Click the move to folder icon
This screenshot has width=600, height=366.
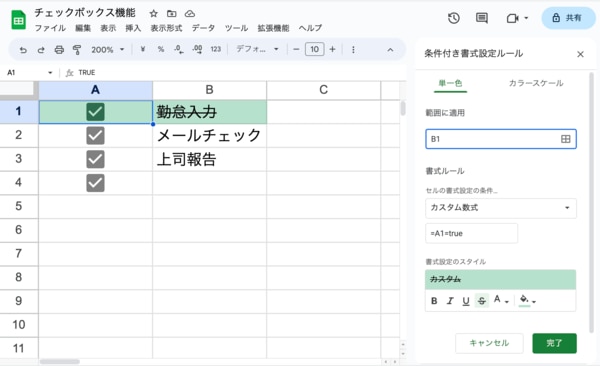click(171, 14)
